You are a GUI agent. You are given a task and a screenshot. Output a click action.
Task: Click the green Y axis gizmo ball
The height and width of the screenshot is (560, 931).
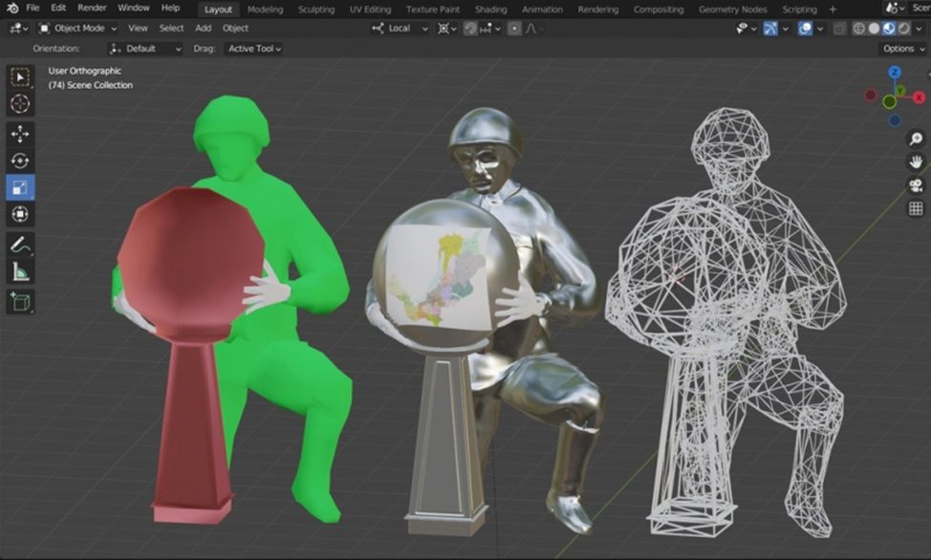pyautogui.click(x=902, y=90)
